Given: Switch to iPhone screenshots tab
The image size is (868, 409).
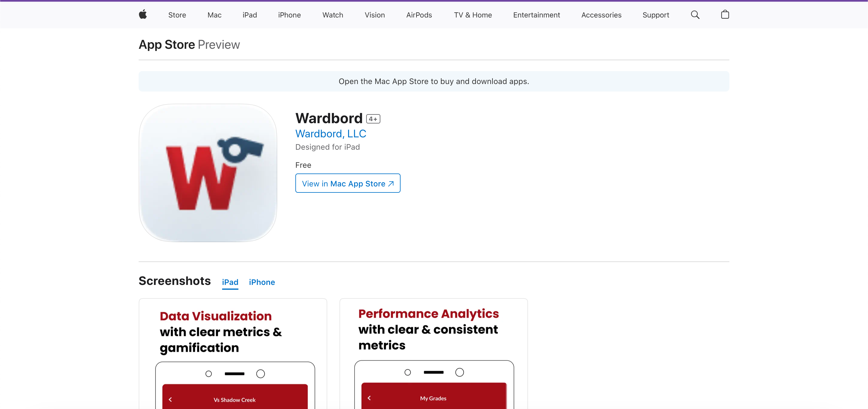Looking at the screenshot, I should [x=262, y=282].
